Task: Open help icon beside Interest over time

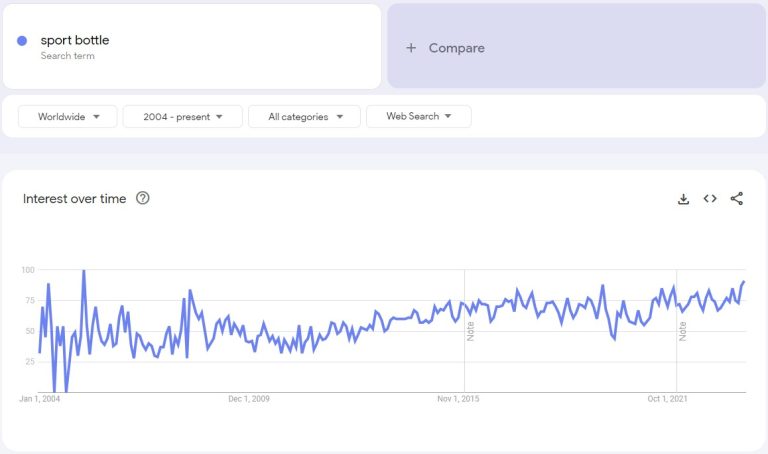Action: [x=143, y=199]
